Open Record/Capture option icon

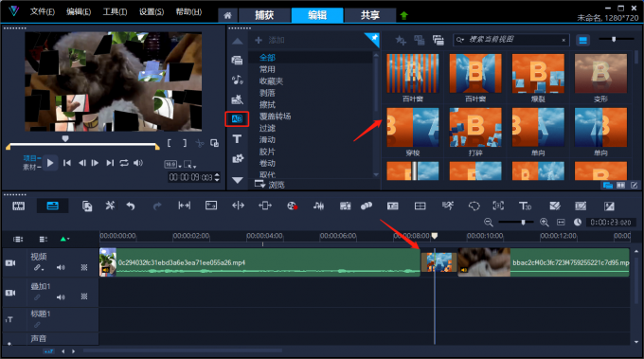pos(292,206)
